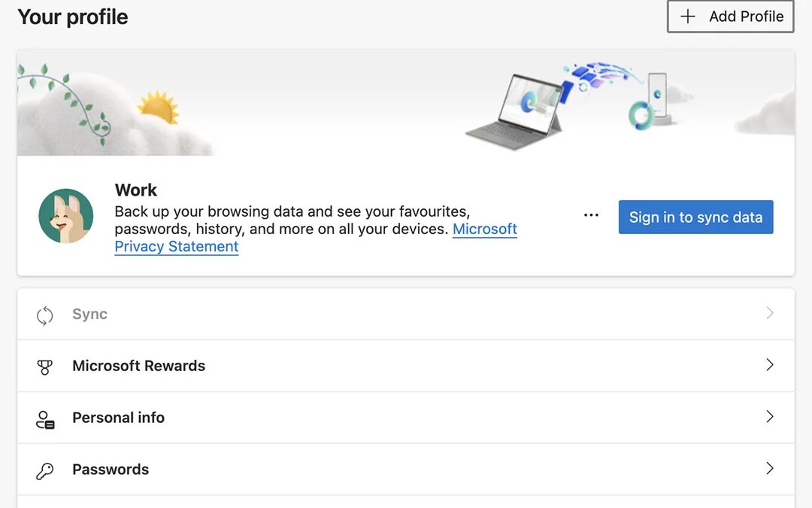Expand Microsoft Rewards using its chevron
The height and width of the screenshot is (508, 812).
769,365
